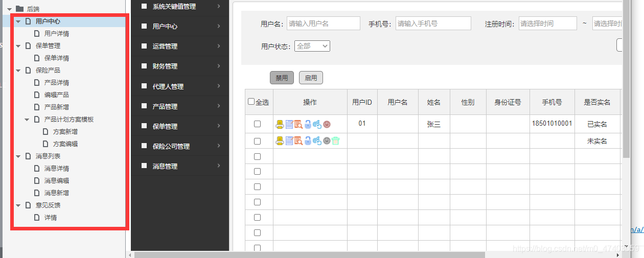The image size is (644, 258).
Task: Click the page icon beside 保单详情
Action: (37, 58)
